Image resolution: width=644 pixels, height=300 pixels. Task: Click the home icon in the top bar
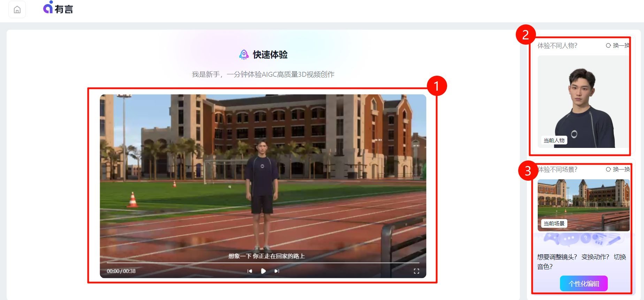coord(17,10)
